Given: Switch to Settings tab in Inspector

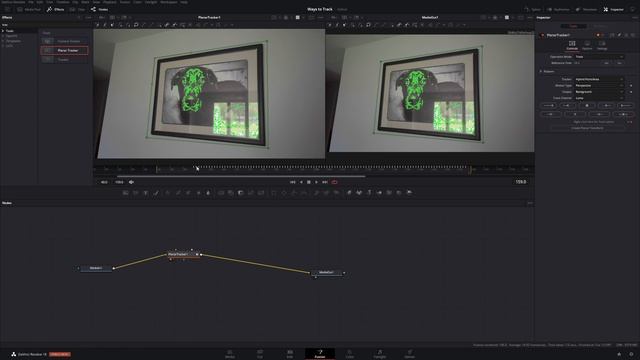Looking at the screenshot, I should (x=602, y=45).
